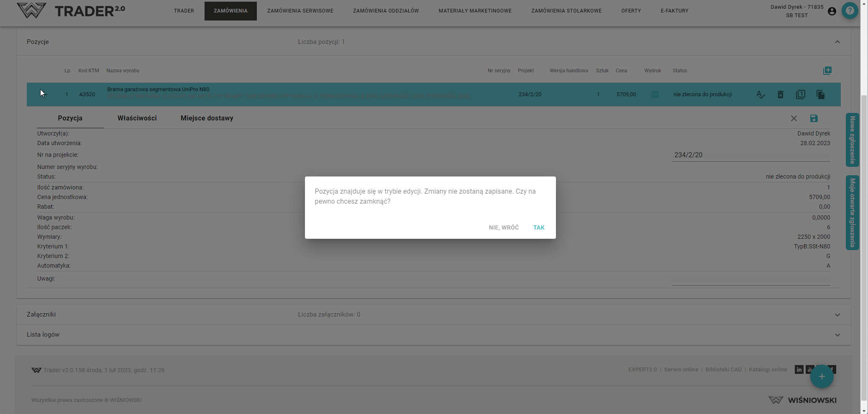The image size is (868, 414).
Task: Open the Biblioteki CAD footer link
Action: (723, 370)
